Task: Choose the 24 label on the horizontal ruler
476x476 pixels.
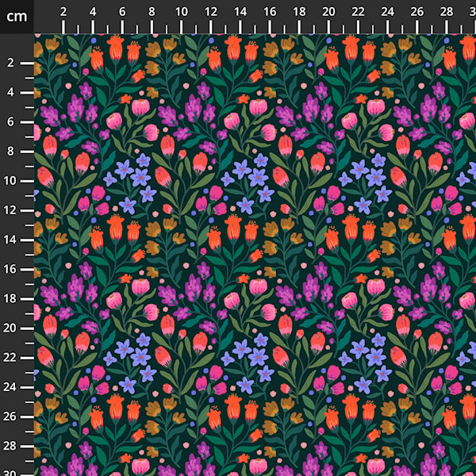Action: coord(387,12)
